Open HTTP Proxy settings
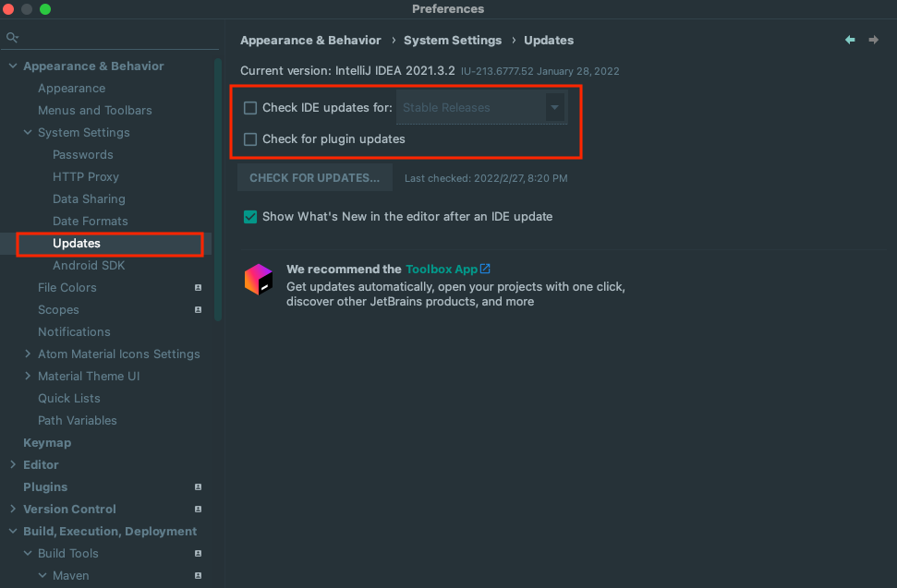This screenshot has width=897, height=588. (x=86, y=177)
